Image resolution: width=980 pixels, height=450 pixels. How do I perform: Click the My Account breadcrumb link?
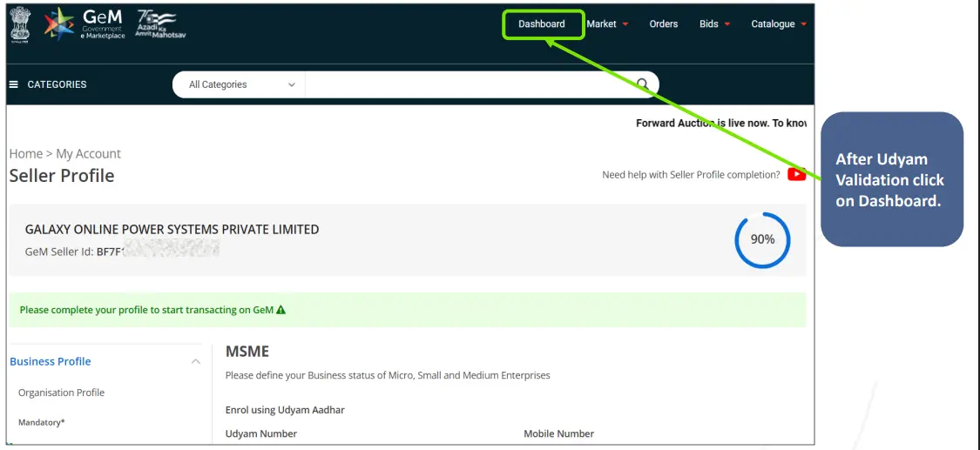[x=89, y=153]
